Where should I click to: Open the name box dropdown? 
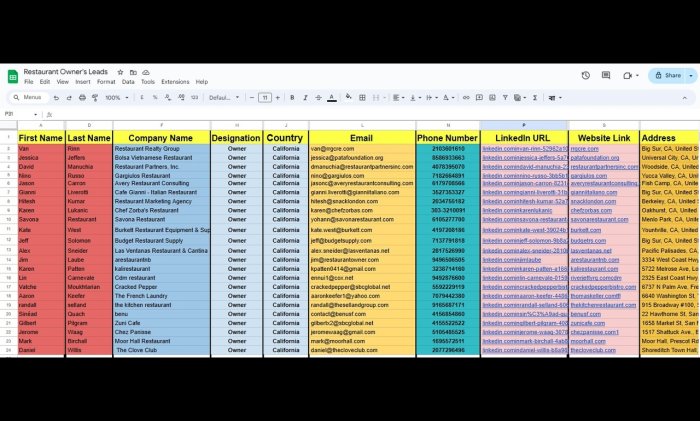point(35,114)
